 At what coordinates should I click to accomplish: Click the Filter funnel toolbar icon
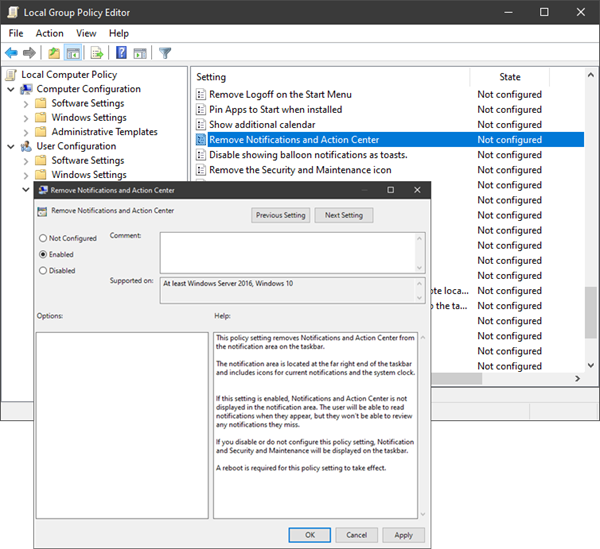165,53
